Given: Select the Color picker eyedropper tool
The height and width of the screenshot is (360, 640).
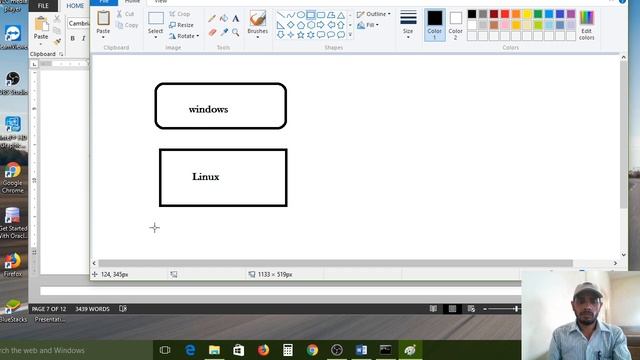Looking at the screenshot, I should click(224, 32).
